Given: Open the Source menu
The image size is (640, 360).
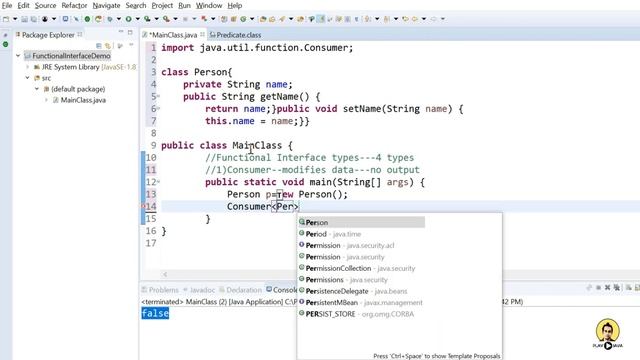Looking at the screenshot, I should (x=45, y=6).
